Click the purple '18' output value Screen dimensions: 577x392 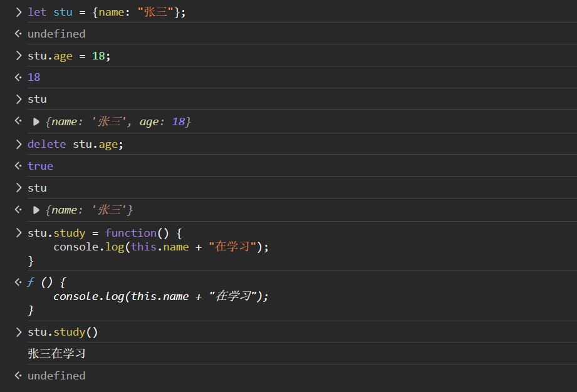pos(34,77)
